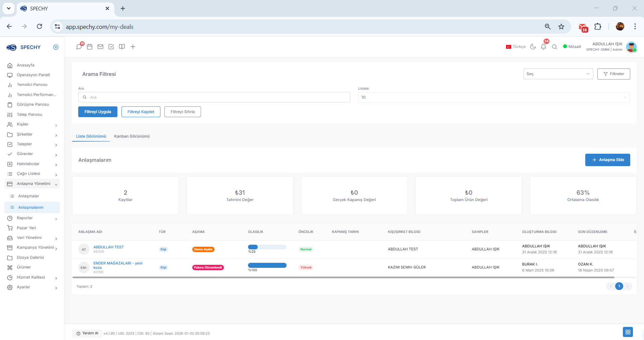Bookmark this page with star icon
This screenshot has height=340, width=644.
[561, 27]
